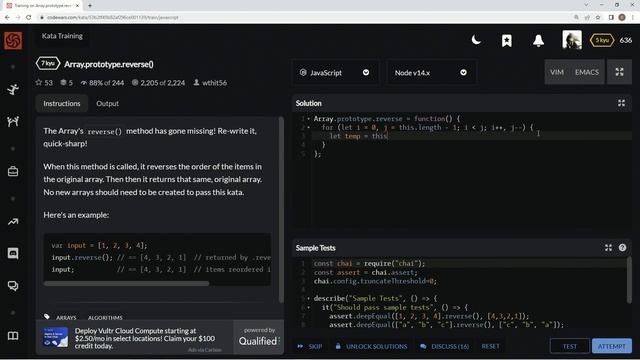
Task: Click browser back arrow
Action: point(7,17)
